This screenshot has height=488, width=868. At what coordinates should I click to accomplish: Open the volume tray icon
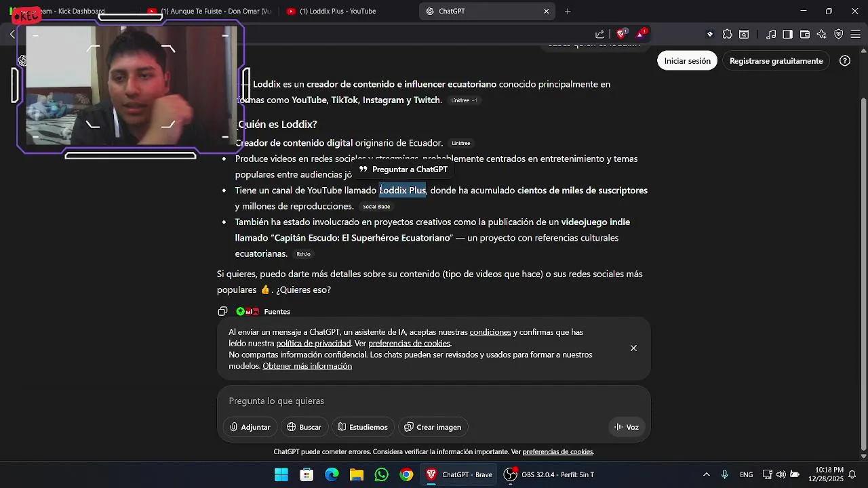(x=781, y=474)
